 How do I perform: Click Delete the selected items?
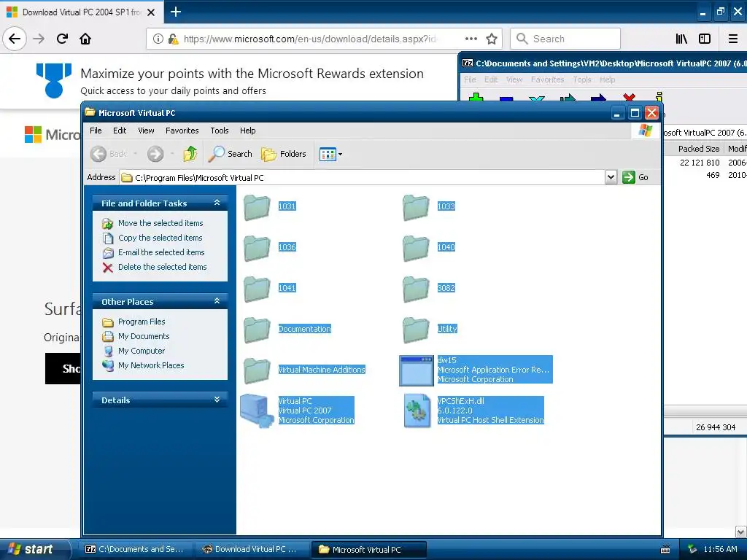click(163, 267)
